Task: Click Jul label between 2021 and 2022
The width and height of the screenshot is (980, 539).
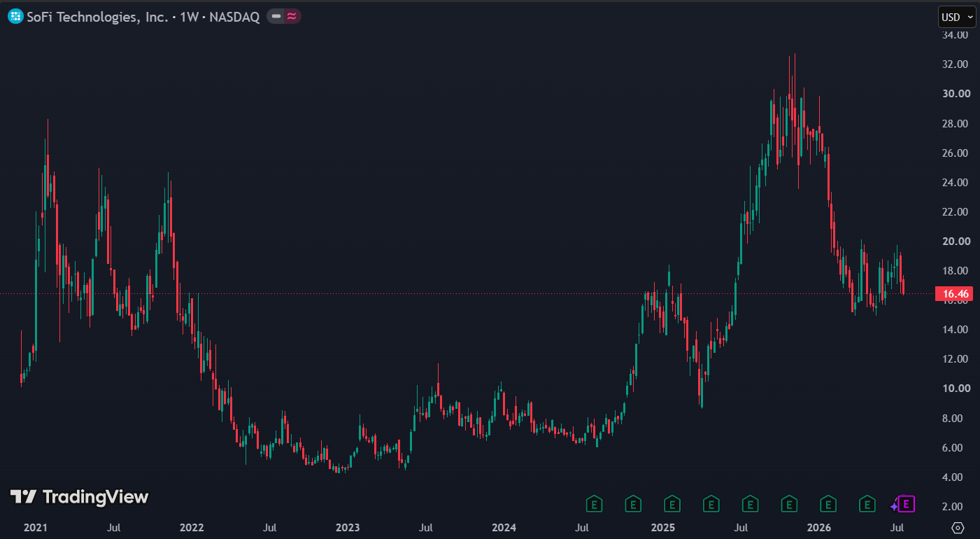Action: [114, 526]
